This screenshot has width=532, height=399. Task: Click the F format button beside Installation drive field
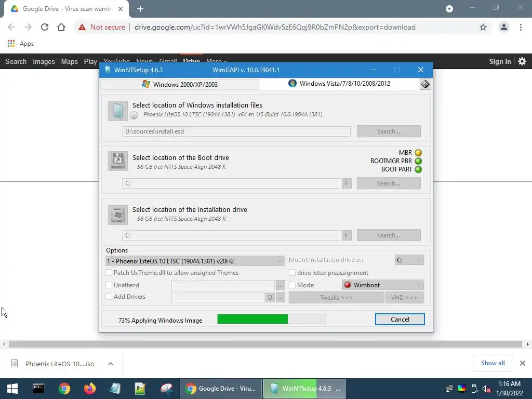(x=347, y=235)
